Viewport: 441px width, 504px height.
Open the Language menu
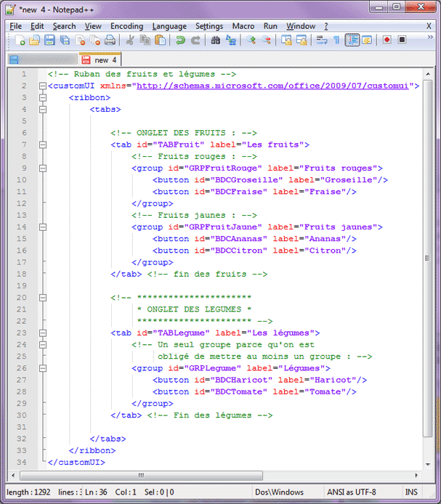pos(169,26)
